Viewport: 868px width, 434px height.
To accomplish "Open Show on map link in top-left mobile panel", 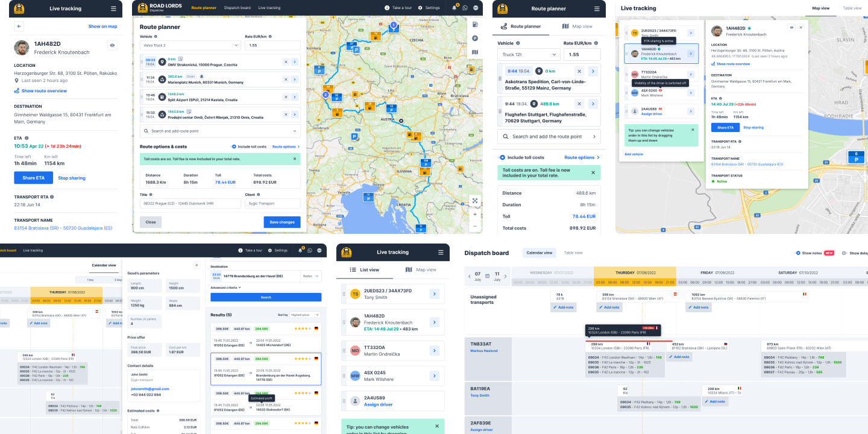I will [103, 27].
